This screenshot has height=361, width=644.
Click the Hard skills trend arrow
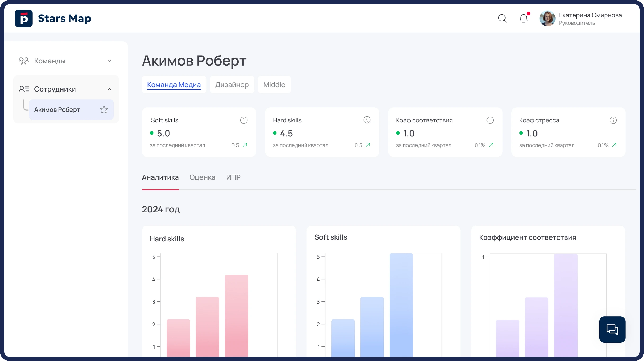[368, 145]
